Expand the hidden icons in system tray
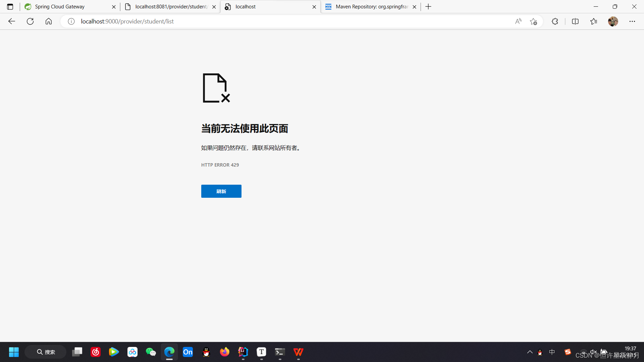644x362 pixels. coord(530,352)
